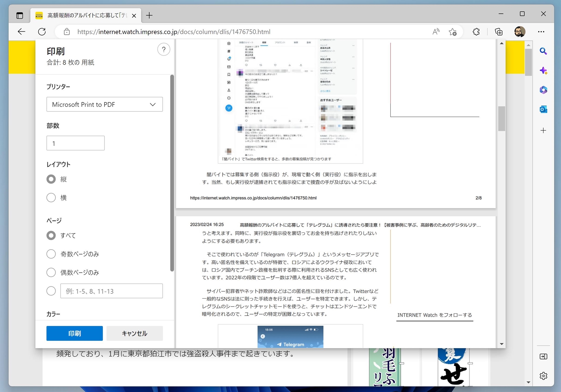The height and width of the screenshot is (392, 561).
Task: Open Collections in the toolbar
Action: (498, 32)
